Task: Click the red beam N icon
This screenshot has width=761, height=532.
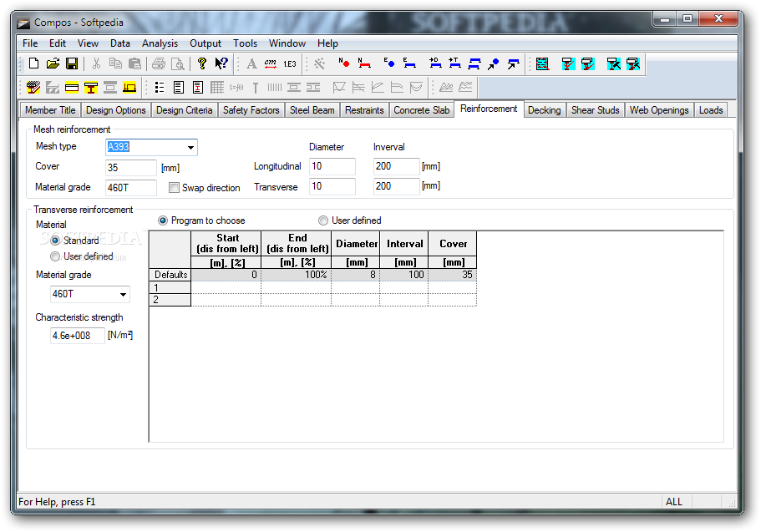Action: click(x=364, y=63)
